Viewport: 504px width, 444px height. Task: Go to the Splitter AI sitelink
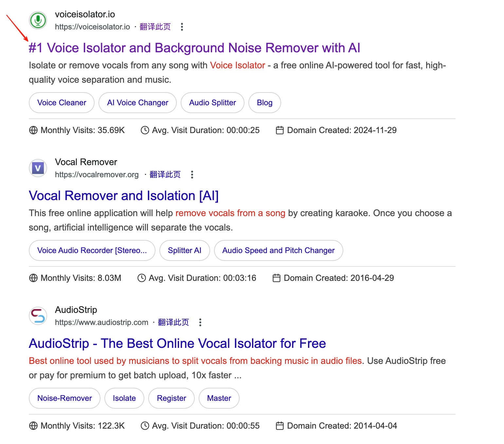pos(184,250)
